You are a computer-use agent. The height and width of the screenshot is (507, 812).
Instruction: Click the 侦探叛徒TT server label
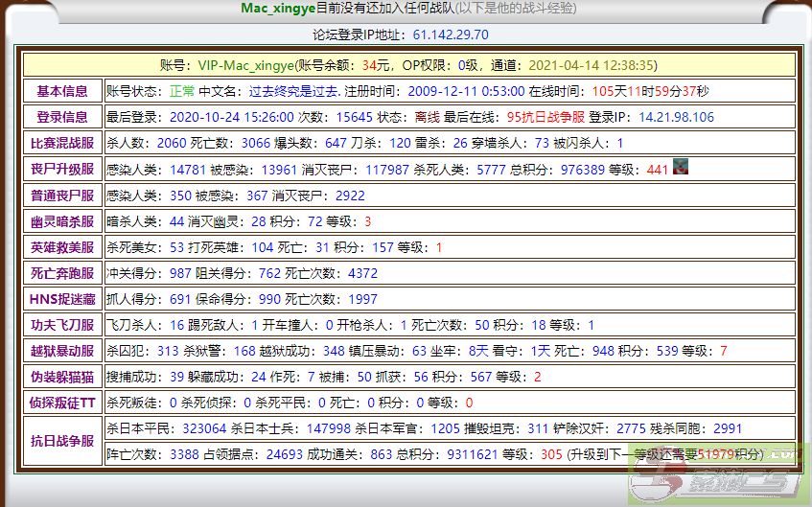(x=62, y=402)
